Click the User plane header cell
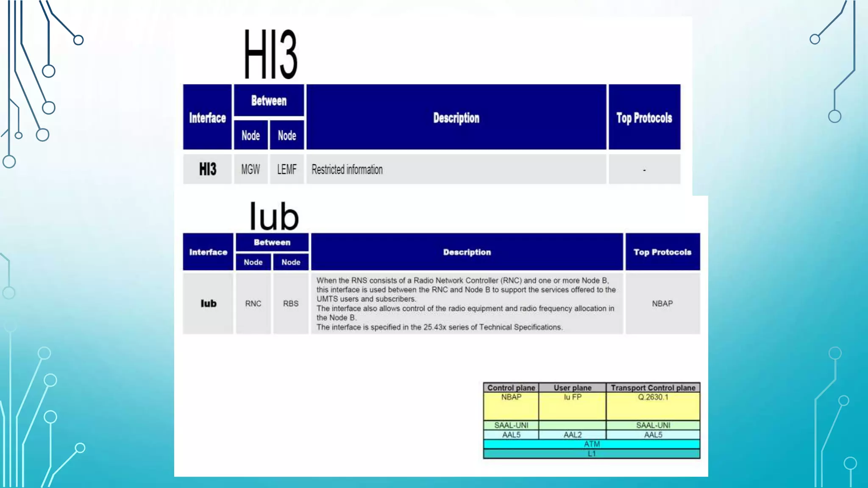 (572, 388)
